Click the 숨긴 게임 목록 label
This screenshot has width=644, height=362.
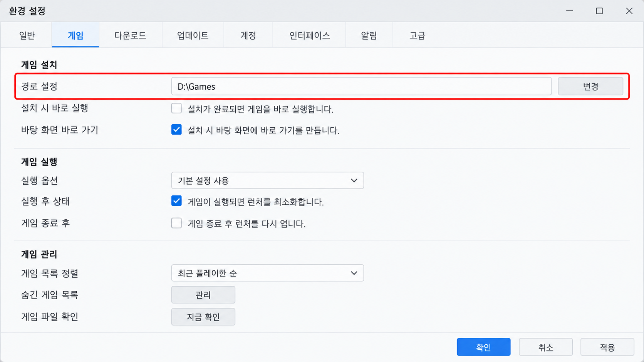point(50,295)
